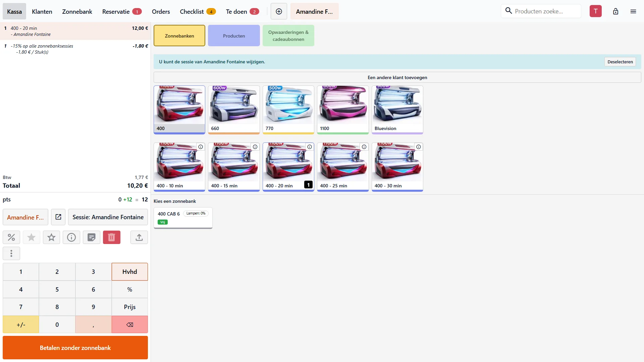Click the outlined star icon button

click(x=51, y=237)
